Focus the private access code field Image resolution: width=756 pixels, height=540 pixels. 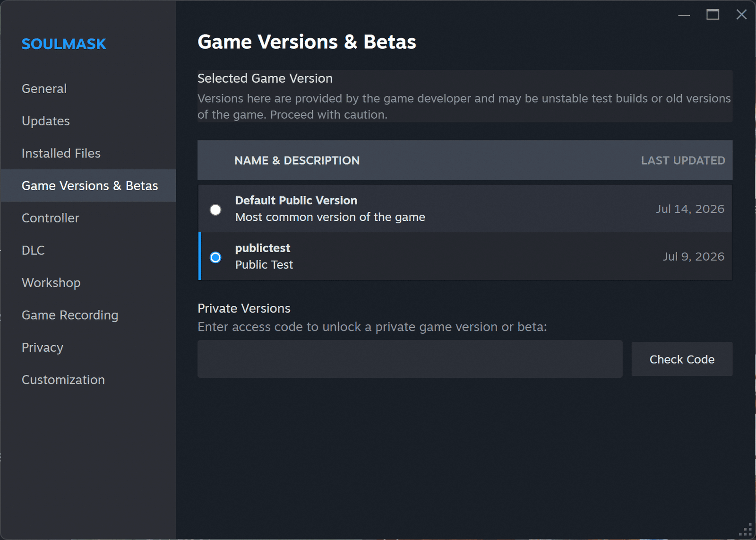(x=410, y=359)
